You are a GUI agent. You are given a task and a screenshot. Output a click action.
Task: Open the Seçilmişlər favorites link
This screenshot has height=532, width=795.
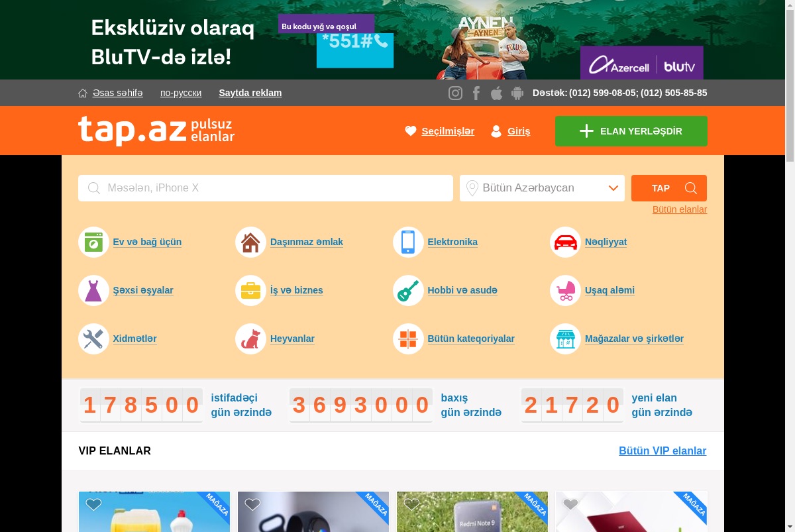click(448, 131)
